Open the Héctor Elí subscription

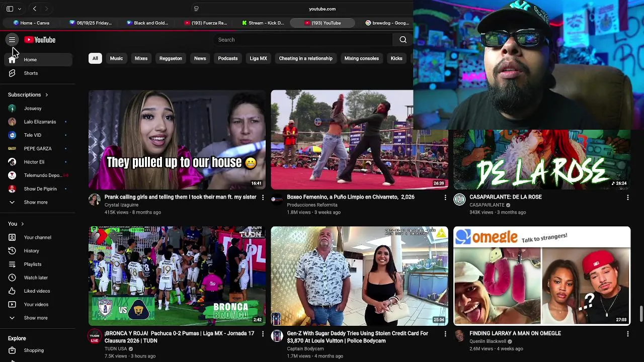[39, 162]
